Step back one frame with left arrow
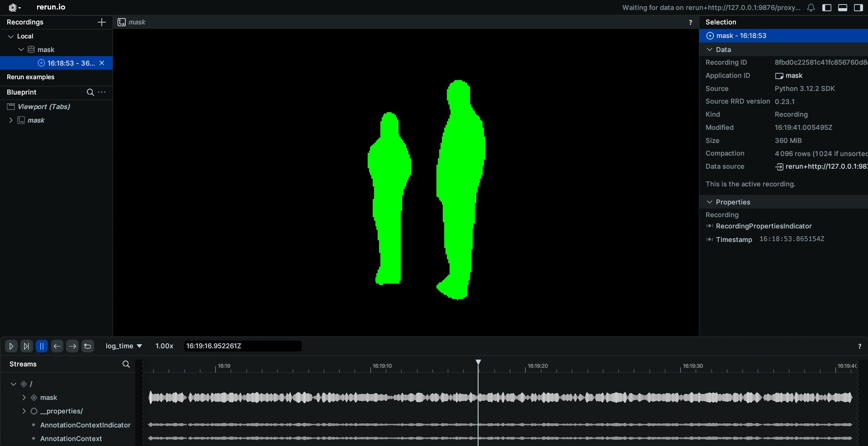 point(57,346)
